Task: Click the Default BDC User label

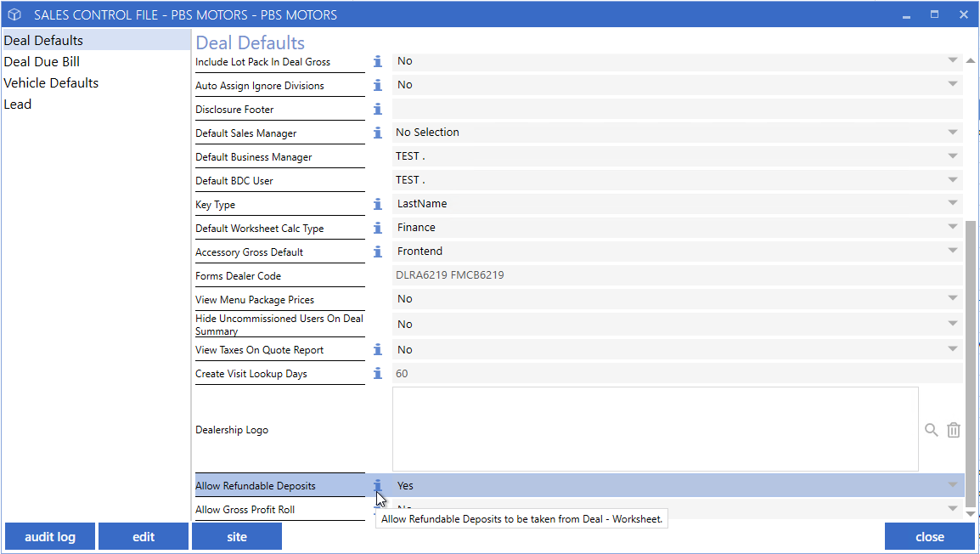Action: click(x=234, y=181)
